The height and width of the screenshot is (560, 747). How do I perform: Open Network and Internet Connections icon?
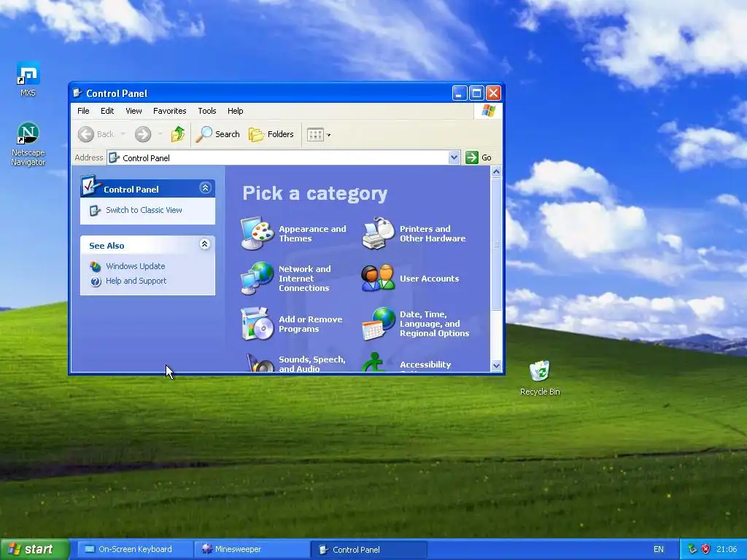click(x=258, y=278)
